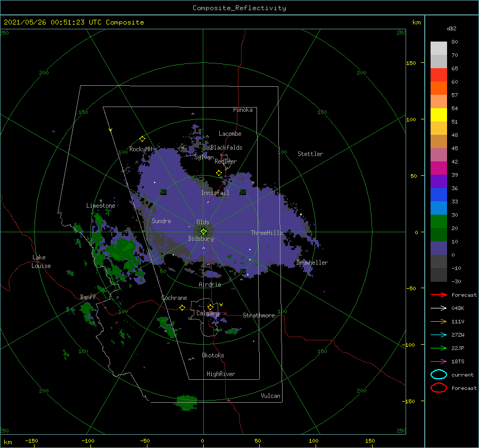
Task: Click the Ponoka label
Action: [243, 110]
